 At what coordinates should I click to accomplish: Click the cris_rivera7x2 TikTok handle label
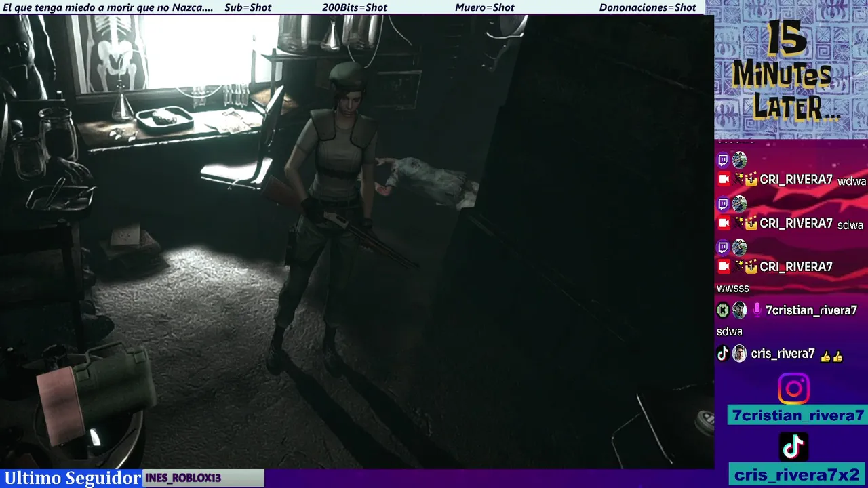pyautogui.click(x=798, y=474)
